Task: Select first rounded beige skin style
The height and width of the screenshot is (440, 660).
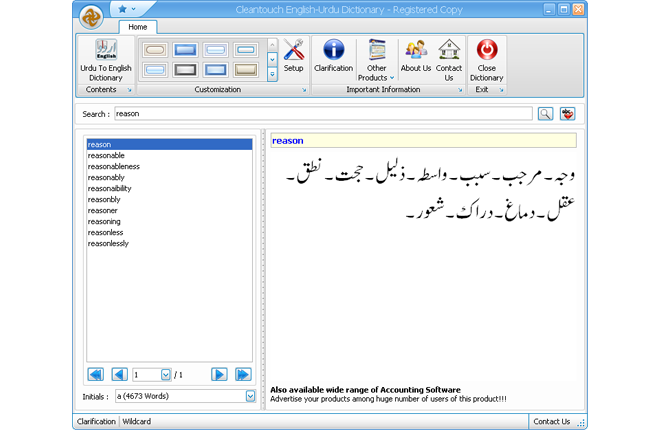Action: click(155, 50)
